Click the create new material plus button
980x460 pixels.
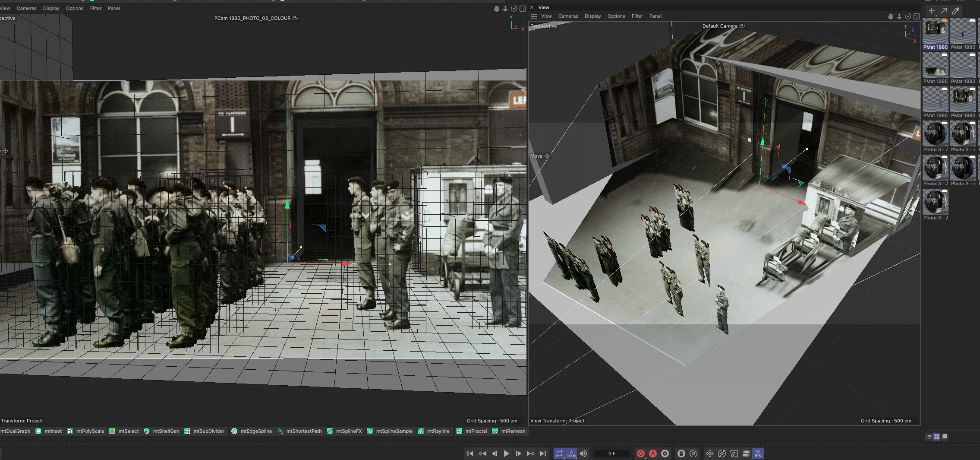pos(932,11)
